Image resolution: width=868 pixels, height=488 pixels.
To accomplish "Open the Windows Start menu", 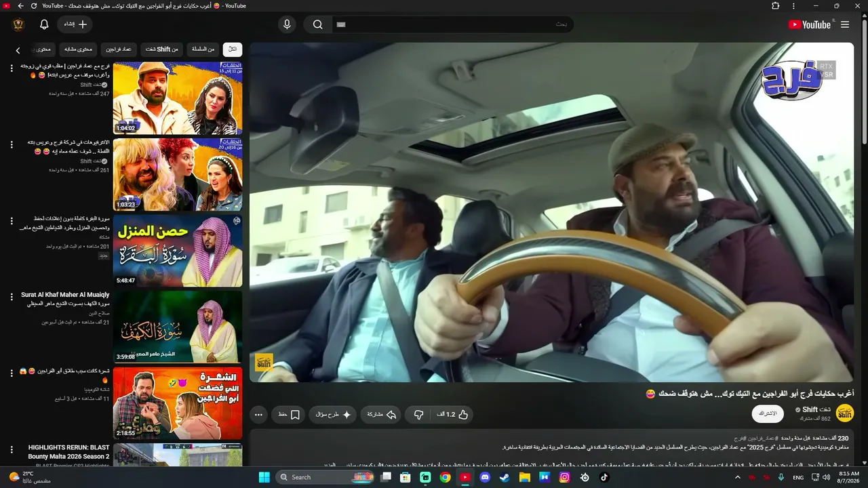I will pyautogui.click(x=264, y=477).
